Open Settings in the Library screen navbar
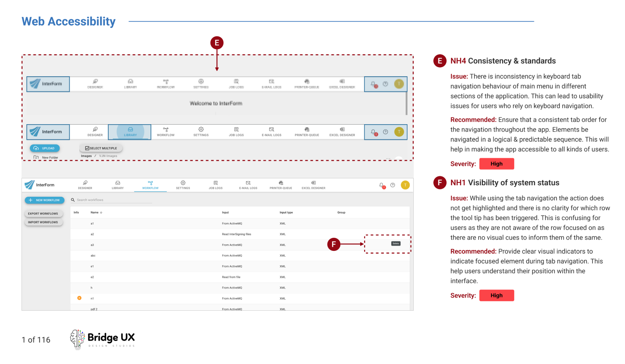The width and height of the screenshot is (625, 364). [201, 132]
